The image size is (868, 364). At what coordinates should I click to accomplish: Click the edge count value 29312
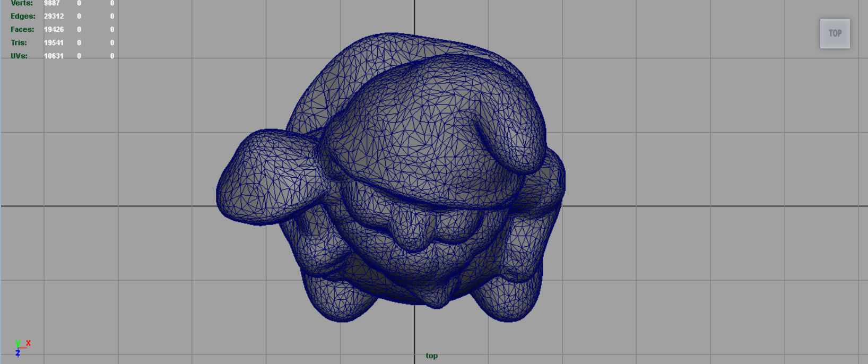(54, 16)
